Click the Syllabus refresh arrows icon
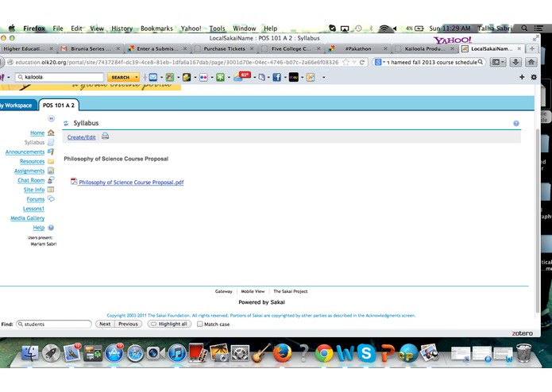 (x=66, y=123)
